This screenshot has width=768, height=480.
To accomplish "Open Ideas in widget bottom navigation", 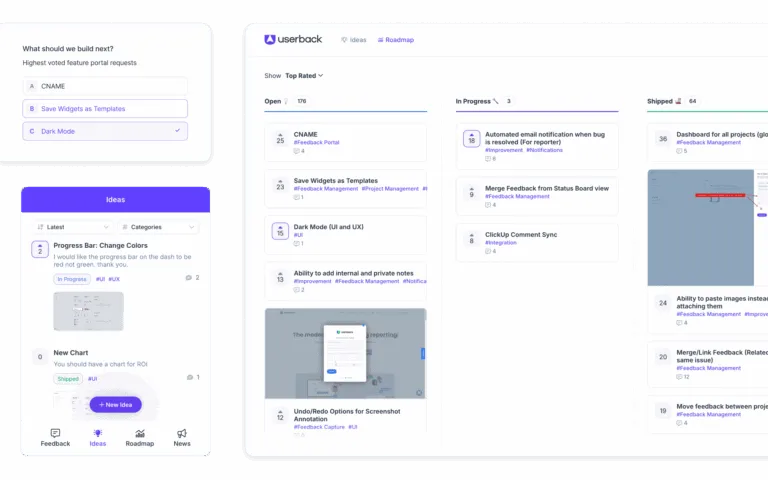I will pos(98,437).
